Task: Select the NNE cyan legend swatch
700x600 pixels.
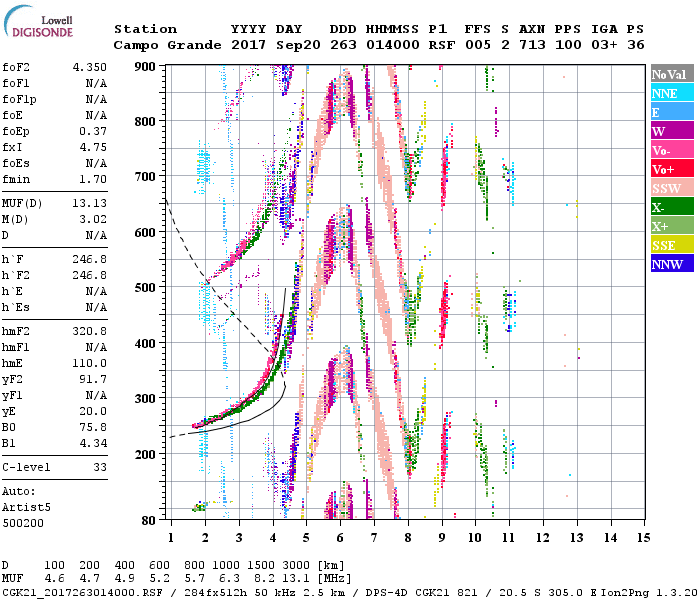Action: click(x=672, y=93)
